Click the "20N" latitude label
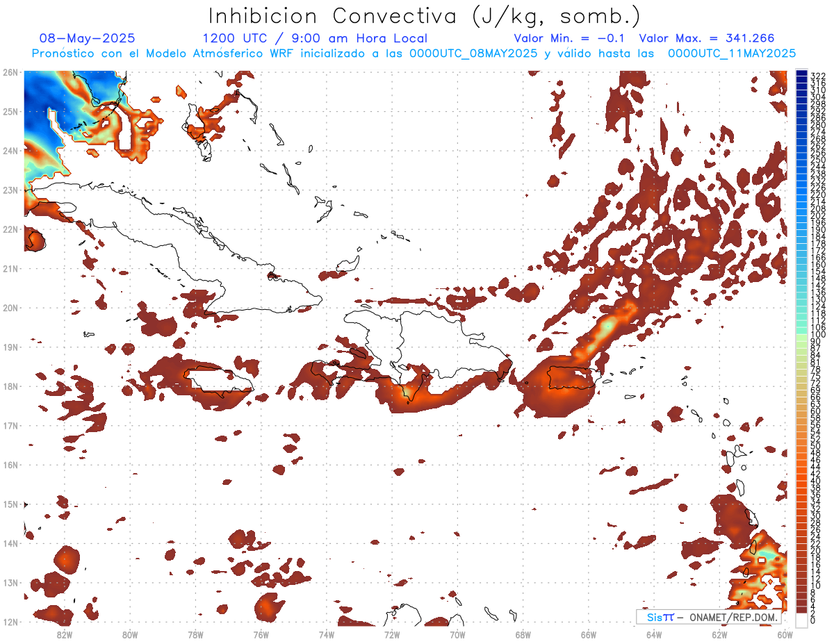Image resolution: width=834 pixels, height=644 pixels. pos(10,308)
